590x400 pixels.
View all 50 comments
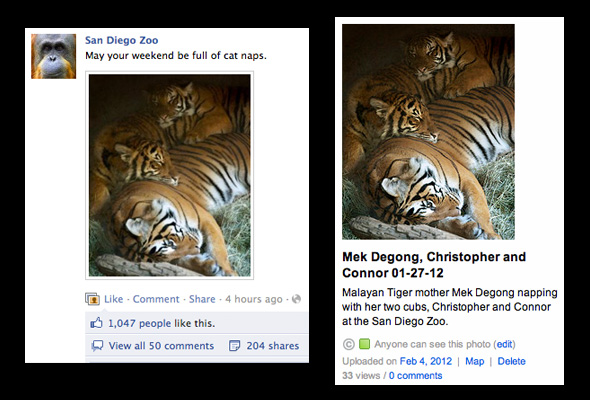(x=161, y=346)
